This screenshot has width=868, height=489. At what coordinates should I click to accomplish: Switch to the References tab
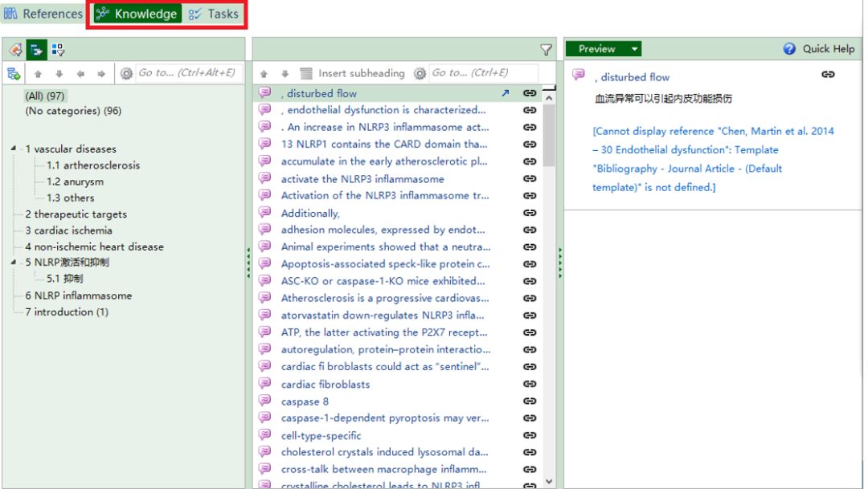[43, 14]
